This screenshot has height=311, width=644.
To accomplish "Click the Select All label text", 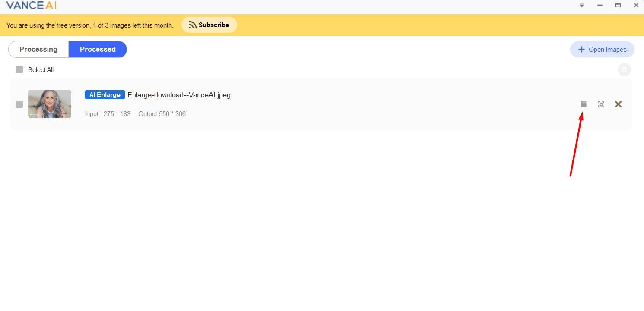I will click(41, 70).
